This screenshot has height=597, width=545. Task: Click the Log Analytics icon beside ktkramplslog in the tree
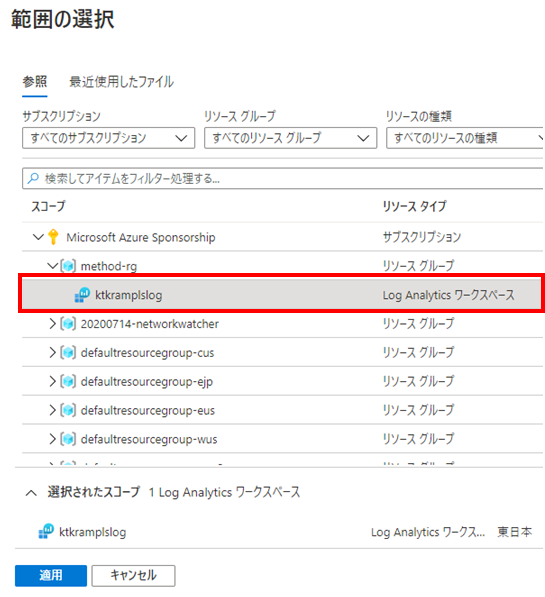tap(82, 295)
